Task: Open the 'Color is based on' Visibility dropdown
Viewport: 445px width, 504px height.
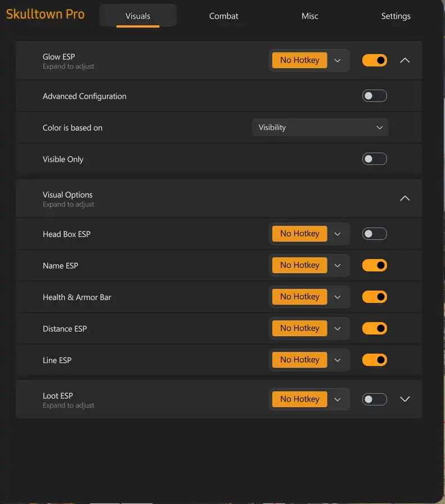Action: pyautogui.click(x=320, y=128)
